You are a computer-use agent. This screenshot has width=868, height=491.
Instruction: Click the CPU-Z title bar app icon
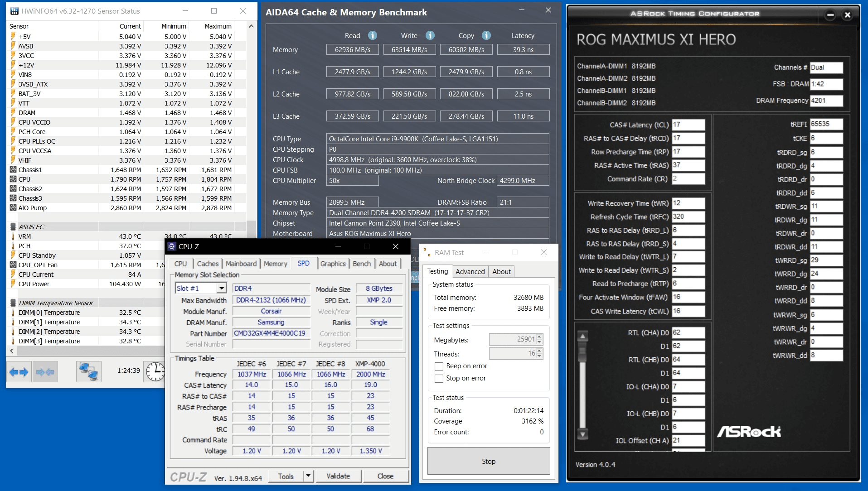(x=172, y=246)
